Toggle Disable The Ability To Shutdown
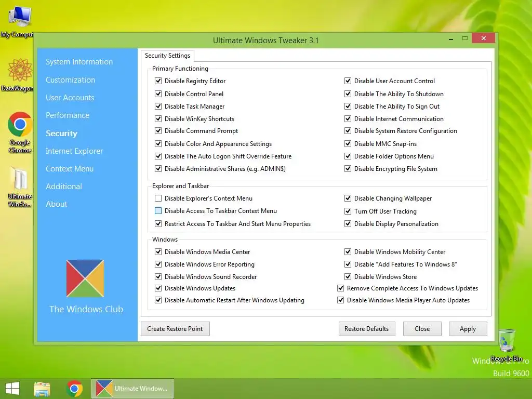 pyautogui.click(x=348, y=94)
